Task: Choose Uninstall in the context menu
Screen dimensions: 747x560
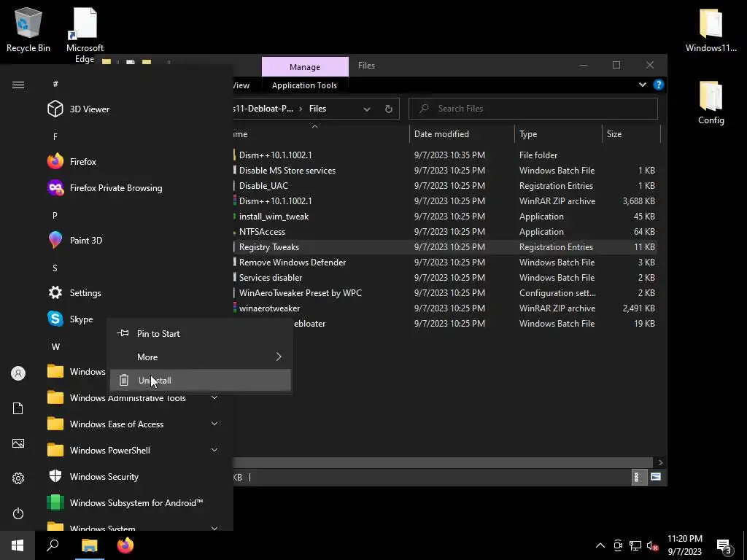Action: pyautogui.click(x=200, y=381)
